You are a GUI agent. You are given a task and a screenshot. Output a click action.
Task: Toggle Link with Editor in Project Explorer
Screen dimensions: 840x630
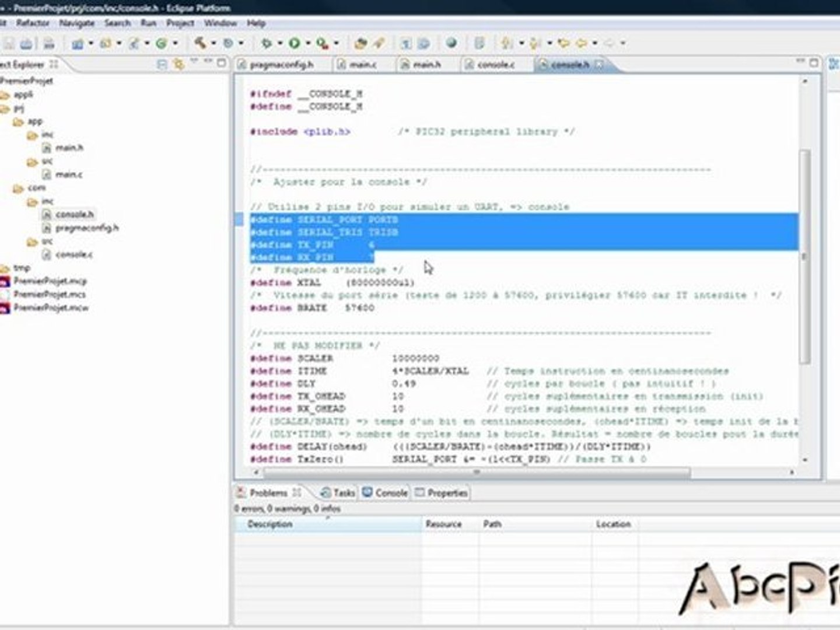[178, 64]
